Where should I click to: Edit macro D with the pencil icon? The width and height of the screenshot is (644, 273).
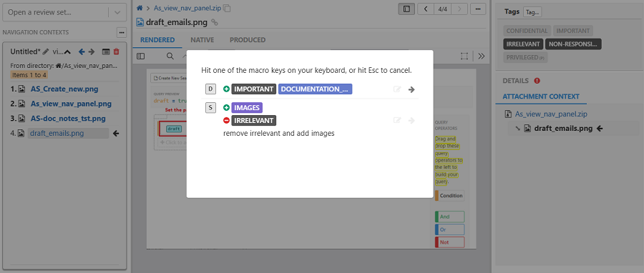point(396,89)
